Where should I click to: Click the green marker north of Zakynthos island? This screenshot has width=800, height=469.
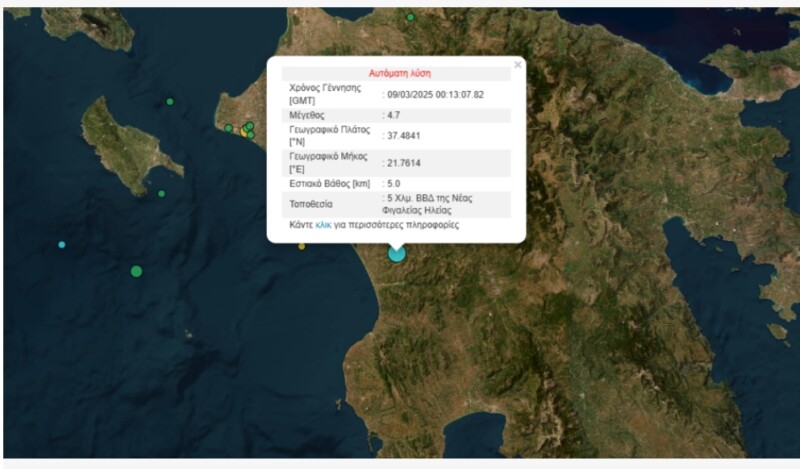click(170, 101)
